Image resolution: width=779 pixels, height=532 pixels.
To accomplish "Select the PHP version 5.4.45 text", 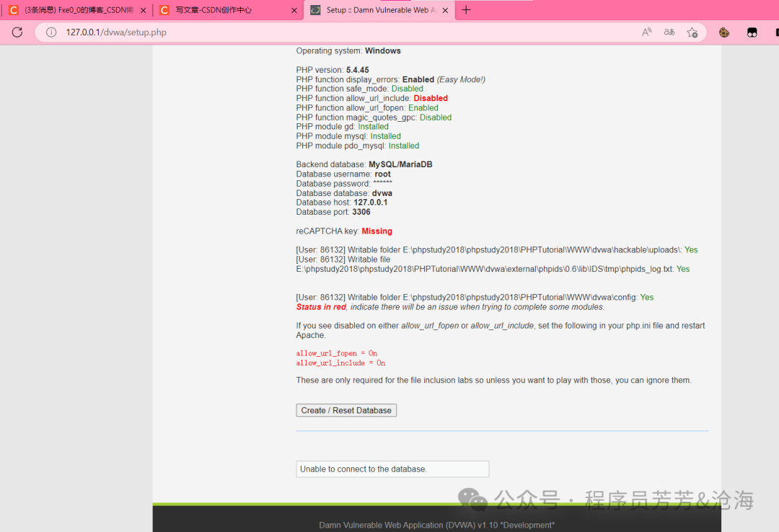I will [333, 70].
